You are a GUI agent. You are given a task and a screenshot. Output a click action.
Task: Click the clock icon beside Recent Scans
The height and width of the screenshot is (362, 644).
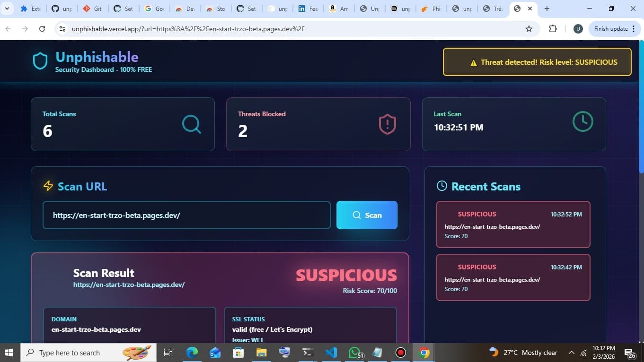coord(441,186)
